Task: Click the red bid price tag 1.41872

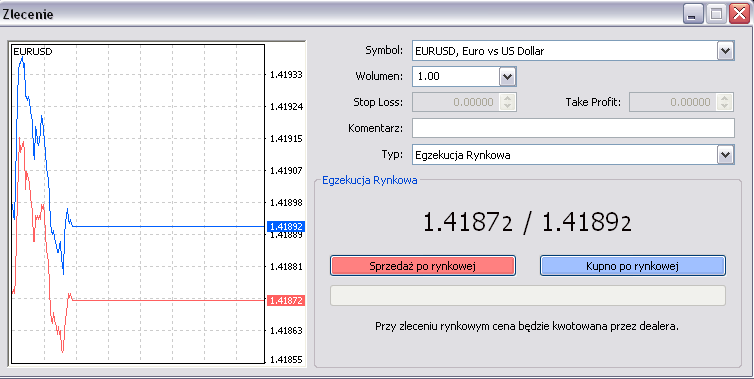Action: [x=286, y=301]
